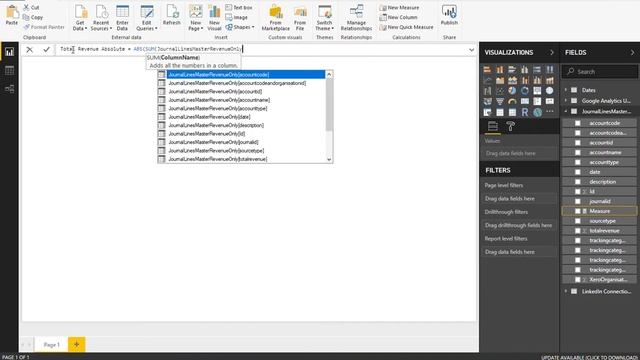Click the autocomplete list scroll-down arrow
Screen dimensions: 640x360
click(x=329, y=160)
